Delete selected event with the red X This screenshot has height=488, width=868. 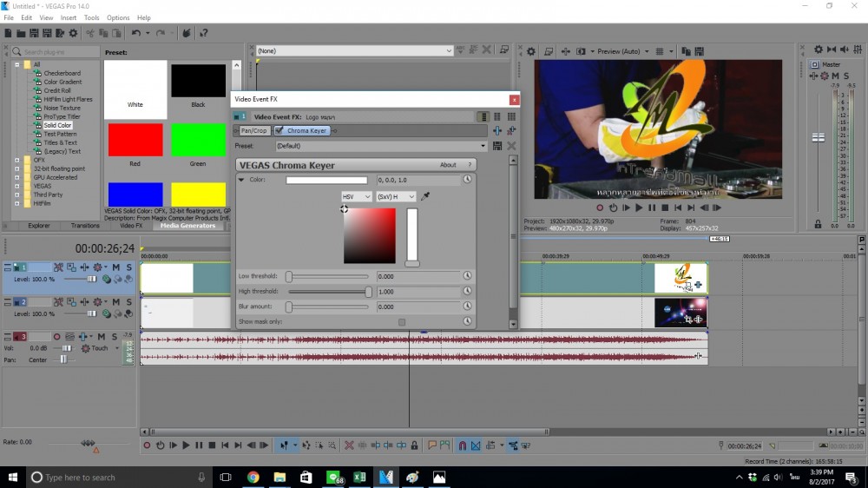pyautogui.click(x=349, y=445)
